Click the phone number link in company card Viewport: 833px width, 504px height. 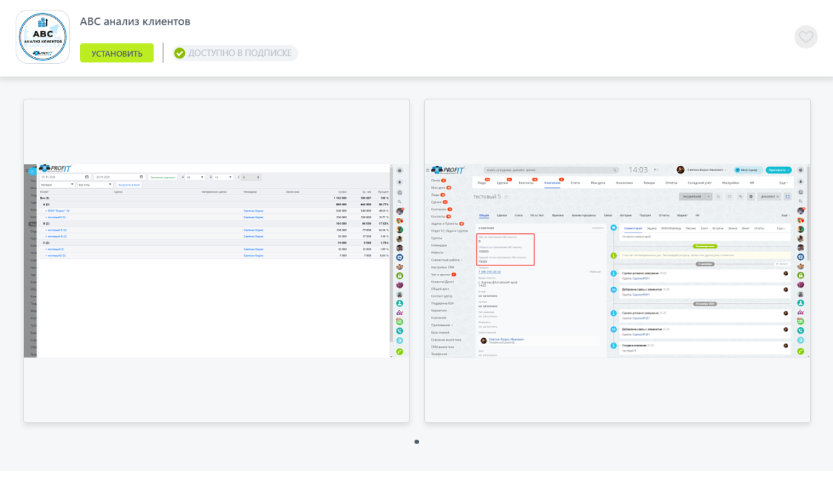(489, 272)
